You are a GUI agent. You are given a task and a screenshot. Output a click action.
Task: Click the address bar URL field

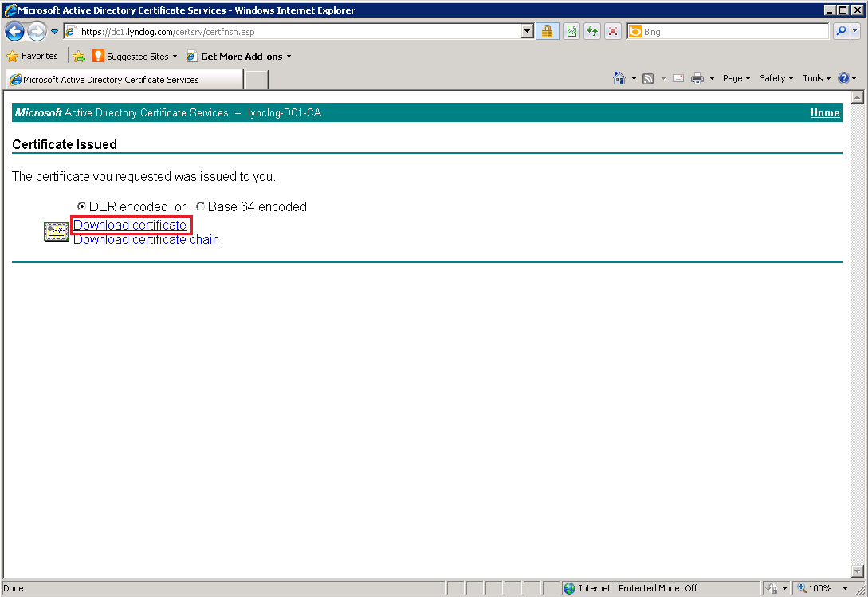point(293,32)
